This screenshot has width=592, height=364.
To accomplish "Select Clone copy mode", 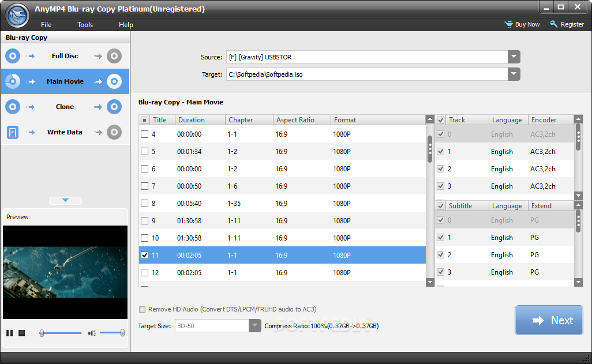I will click(x=65, y=107).
